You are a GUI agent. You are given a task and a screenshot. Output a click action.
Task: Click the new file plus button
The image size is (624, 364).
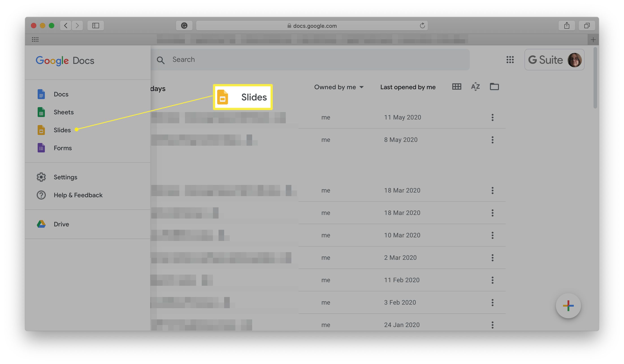[568, 305]
